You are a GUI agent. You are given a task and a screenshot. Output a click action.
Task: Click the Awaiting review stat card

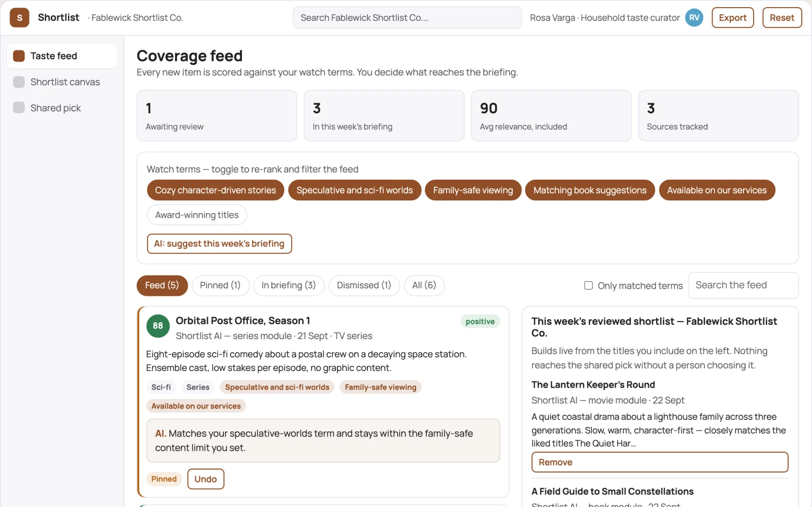217,116
